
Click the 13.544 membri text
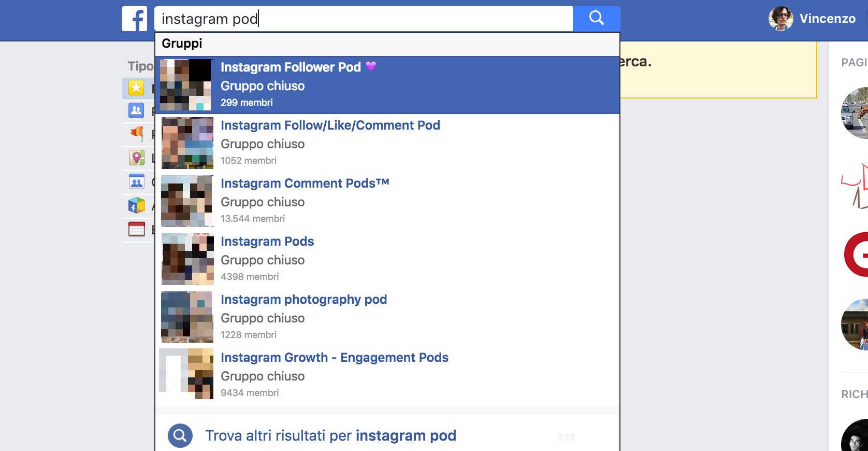coord(253,219)
